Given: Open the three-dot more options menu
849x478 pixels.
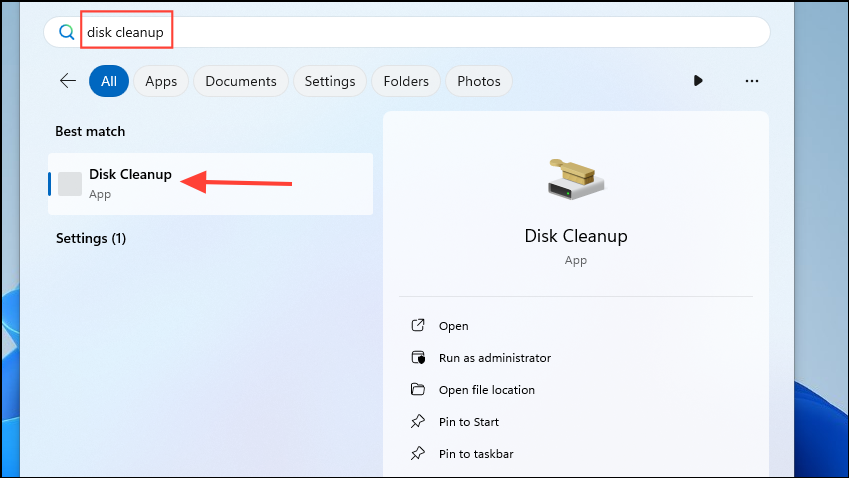Looking at the screenshot, I should click(752, 81).
